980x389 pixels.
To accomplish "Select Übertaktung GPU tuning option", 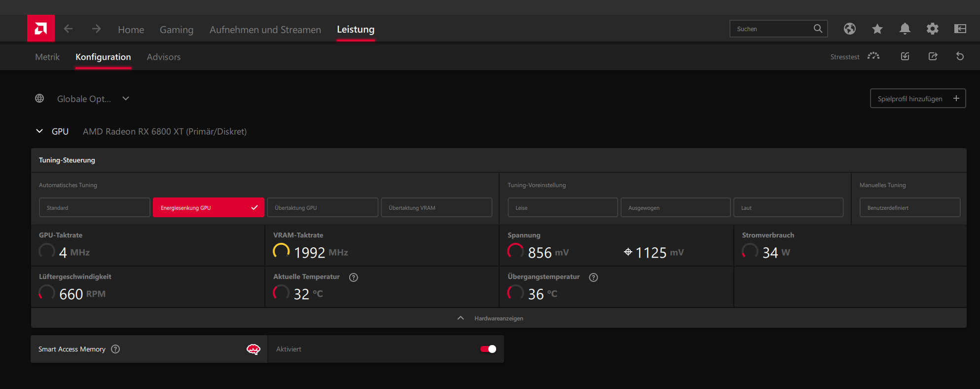I will point(323,207).
